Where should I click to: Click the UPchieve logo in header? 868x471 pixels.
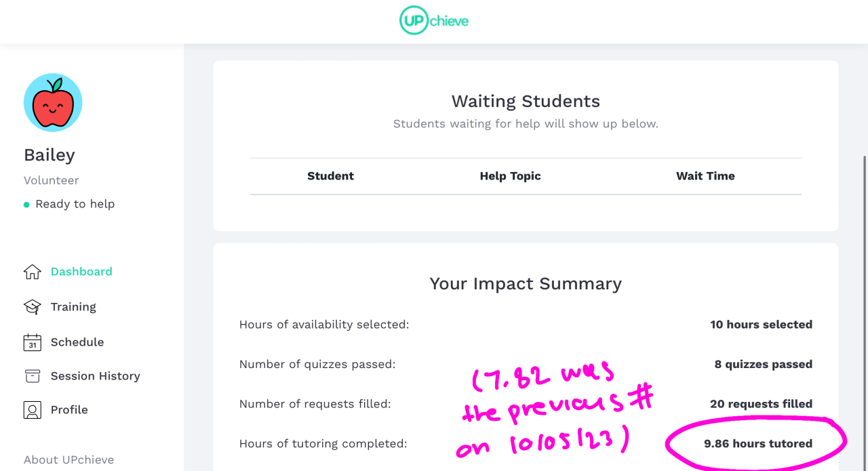coord(434,21)
